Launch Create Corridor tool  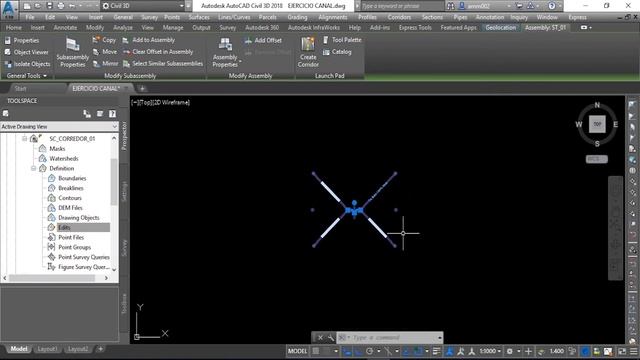tap(308, 52)
